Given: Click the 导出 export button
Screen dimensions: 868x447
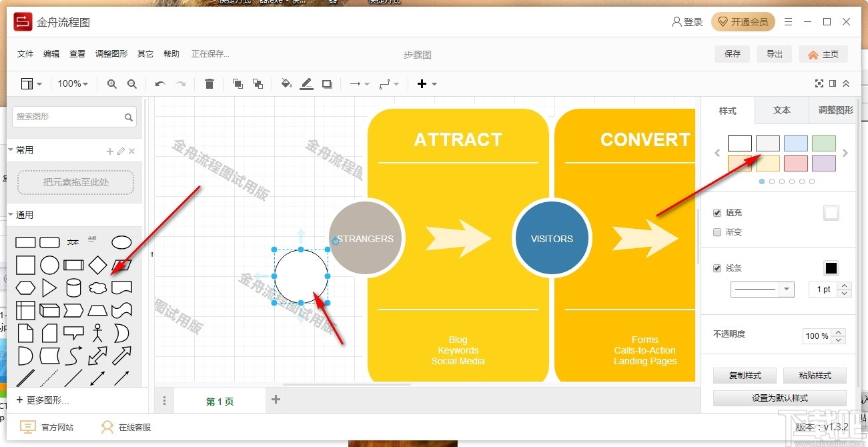Looking at the screenshot, I should (x=775, y=54).
